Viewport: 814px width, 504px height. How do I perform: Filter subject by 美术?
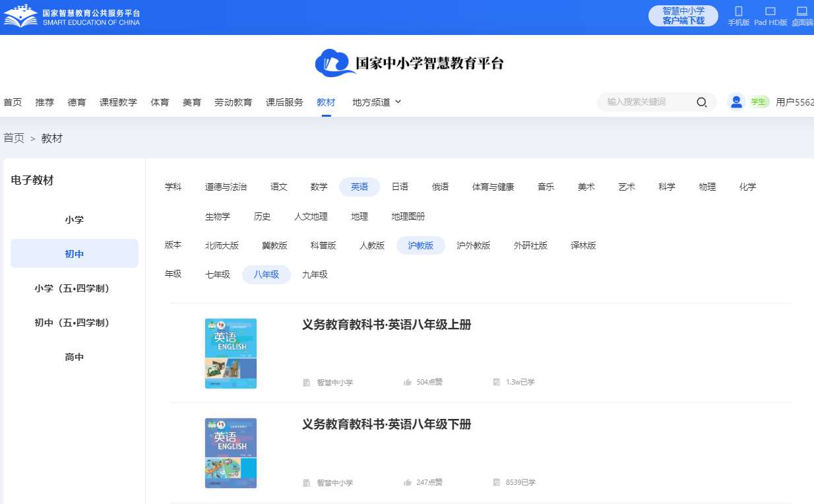[586, 187]
